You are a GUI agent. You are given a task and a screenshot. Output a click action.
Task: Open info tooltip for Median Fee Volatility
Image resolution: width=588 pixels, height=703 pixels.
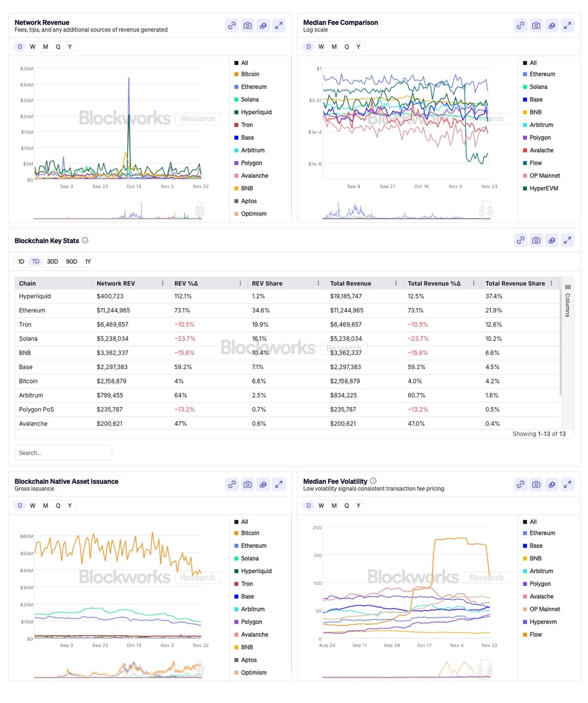tap(373, 481)
